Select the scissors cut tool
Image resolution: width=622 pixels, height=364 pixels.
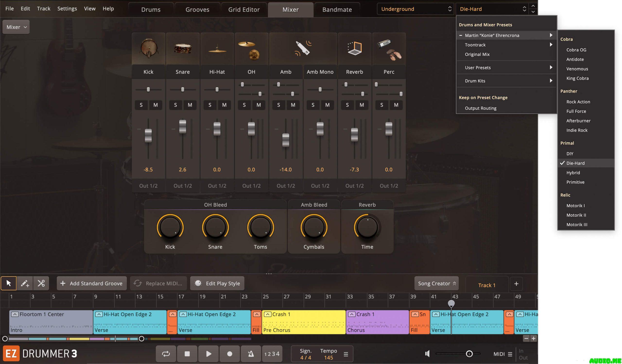41,283
